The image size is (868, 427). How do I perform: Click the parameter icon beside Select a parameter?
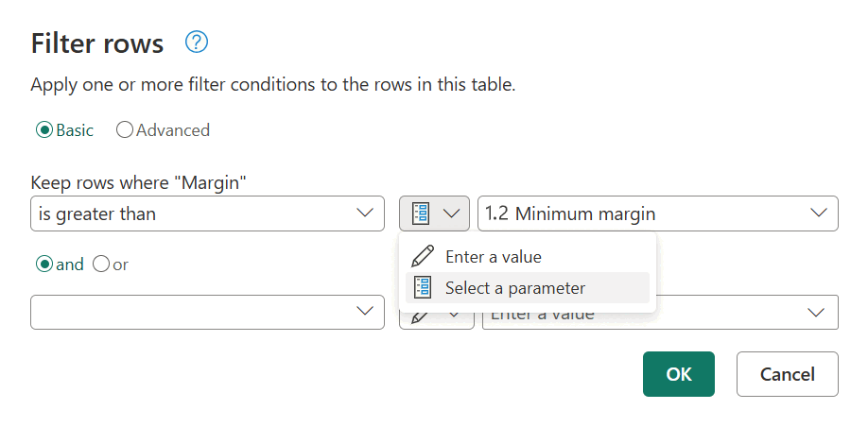point(424,288)
